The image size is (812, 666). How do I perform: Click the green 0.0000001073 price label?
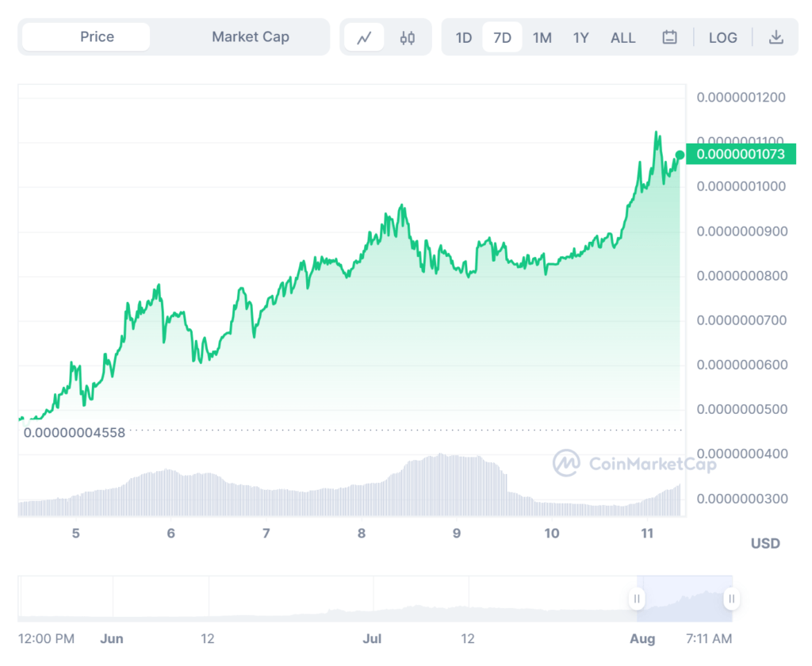(x=740, y=154)
